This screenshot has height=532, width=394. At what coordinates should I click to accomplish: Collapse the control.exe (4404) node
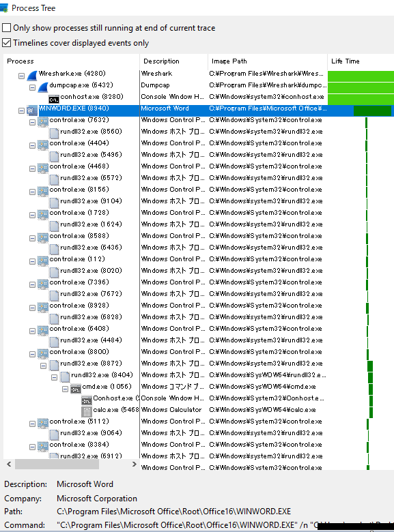pos(32,145)
